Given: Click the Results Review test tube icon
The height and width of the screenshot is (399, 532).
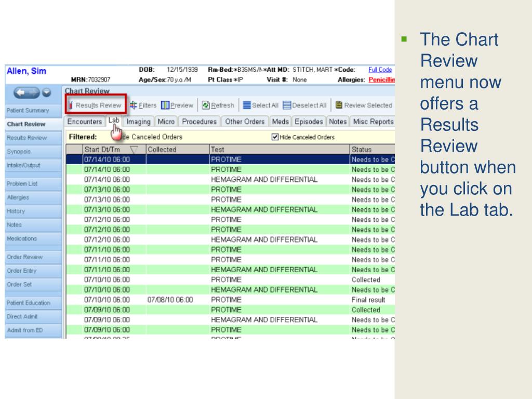Looking at the screenshot, I should (x=71, y=105).
